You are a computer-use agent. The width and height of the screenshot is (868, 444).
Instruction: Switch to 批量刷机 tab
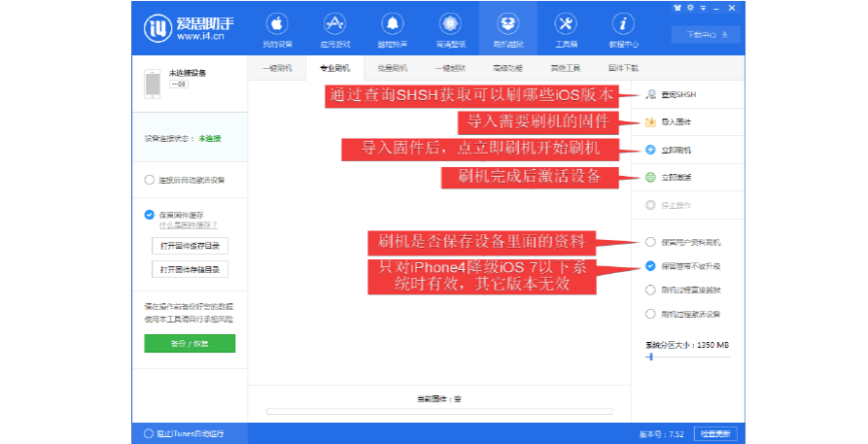393,68
